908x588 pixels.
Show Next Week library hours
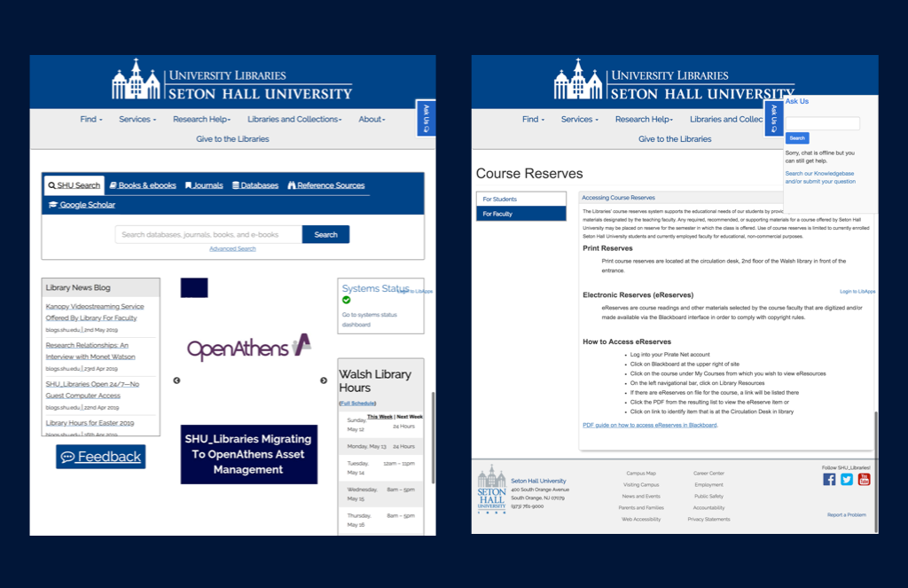click(x=410, y=417)
